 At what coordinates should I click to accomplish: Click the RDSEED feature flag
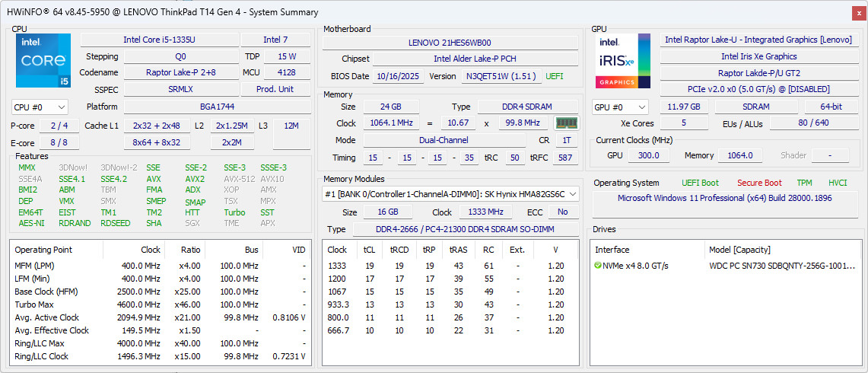click(116, 223)
